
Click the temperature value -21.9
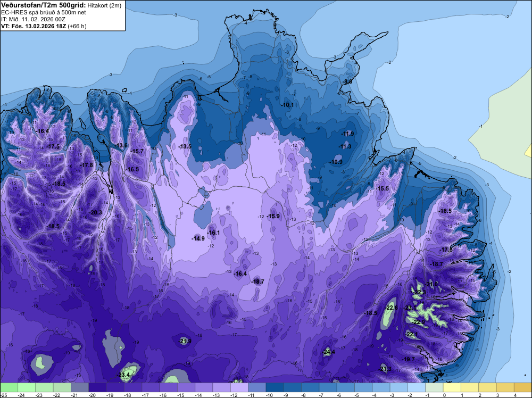(x=185, y=341)
